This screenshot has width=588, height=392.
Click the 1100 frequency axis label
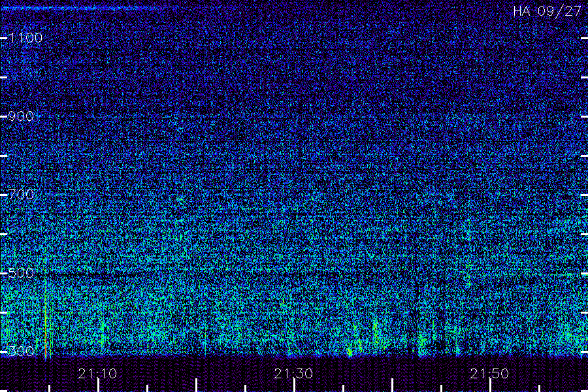[25, 38]
